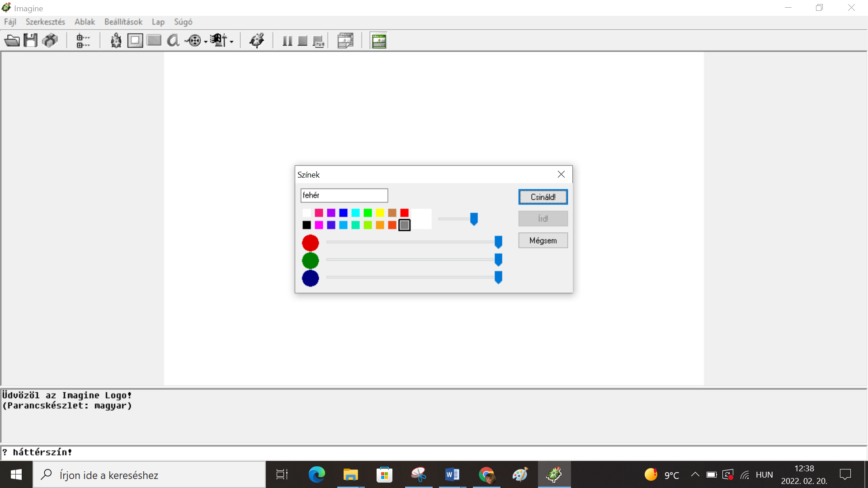This screenshot has width=868, height=488.
Task: Insert a text box with the letter a icon
Action: click(173, 41)
